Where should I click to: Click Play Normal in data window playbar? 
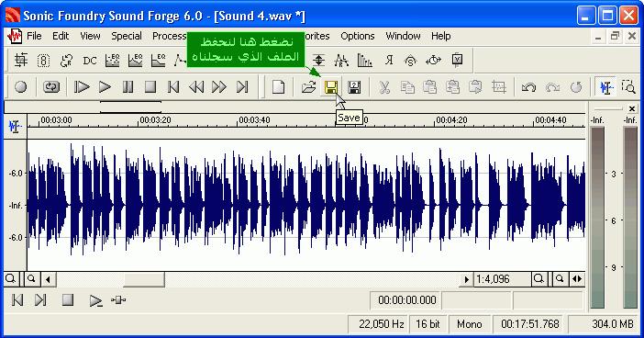pyautogui.click(x=95, y=300)
